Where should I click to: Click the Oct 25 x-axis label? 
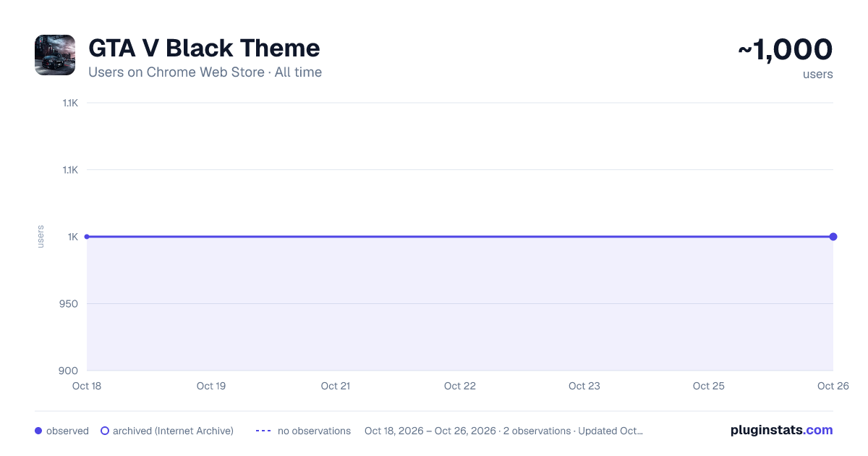(709, 386)
